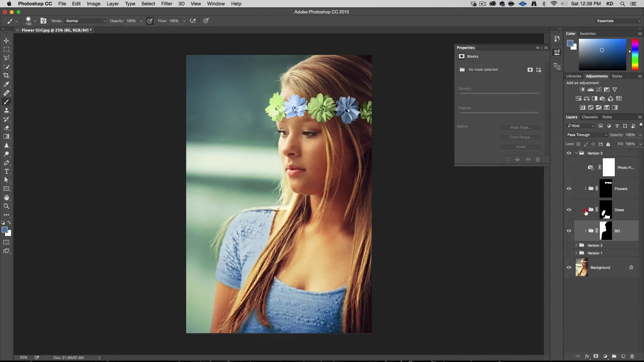Expand the Version 1 group
The height and width of the screenshot is (362, 644).
(576, 253)
